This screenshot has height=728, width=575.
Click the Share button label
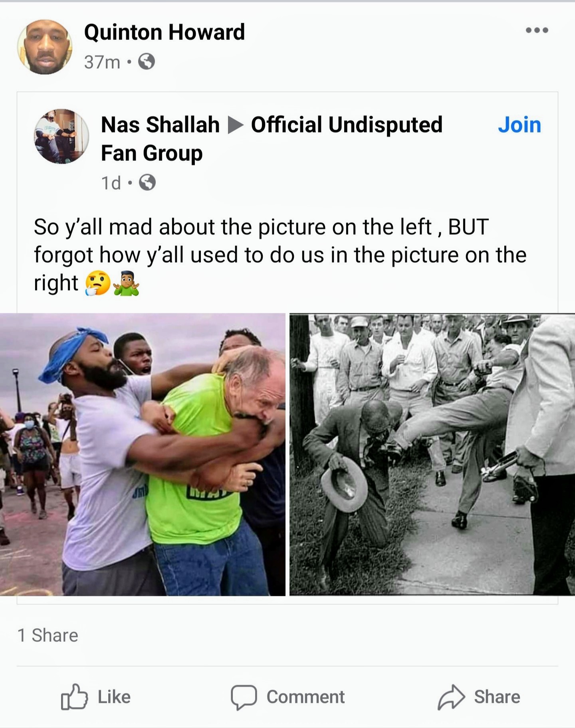click(497, 697)
